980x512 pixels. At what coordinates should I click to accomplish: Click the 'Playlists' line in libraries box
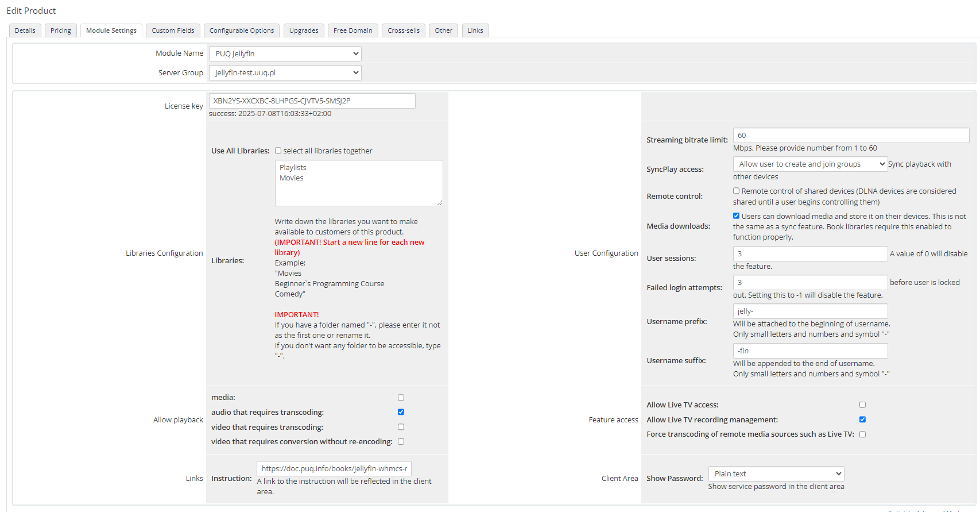tap(293, 167)
